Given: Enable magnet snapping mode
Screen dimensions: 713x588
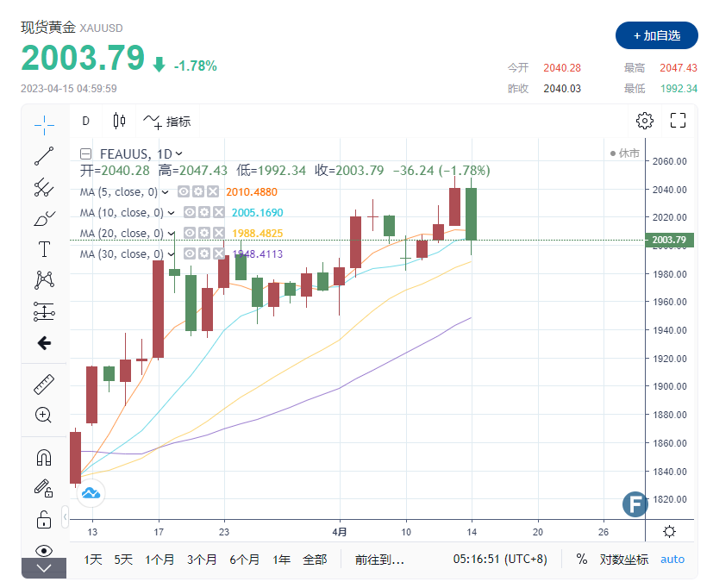Looking at the screenshot, I should point(44,457).
